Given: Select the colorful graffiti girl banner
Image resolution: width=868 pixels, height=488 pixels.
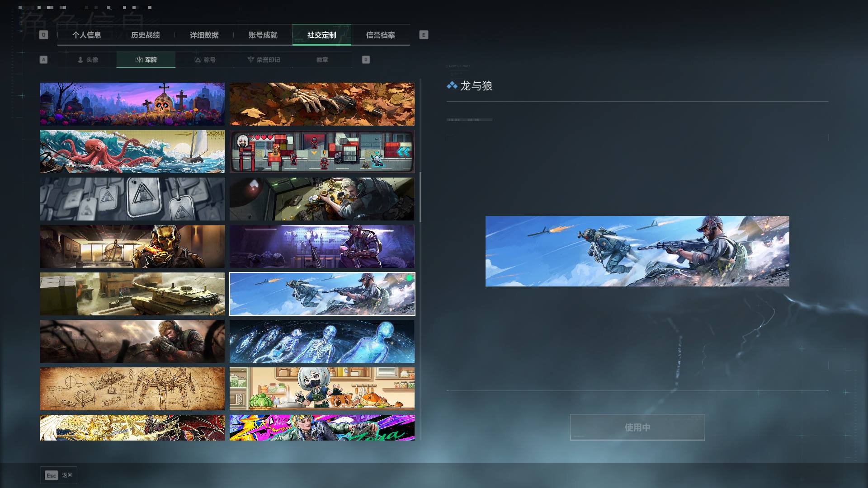Looking at the screenshot, I should tap(322, 427).
